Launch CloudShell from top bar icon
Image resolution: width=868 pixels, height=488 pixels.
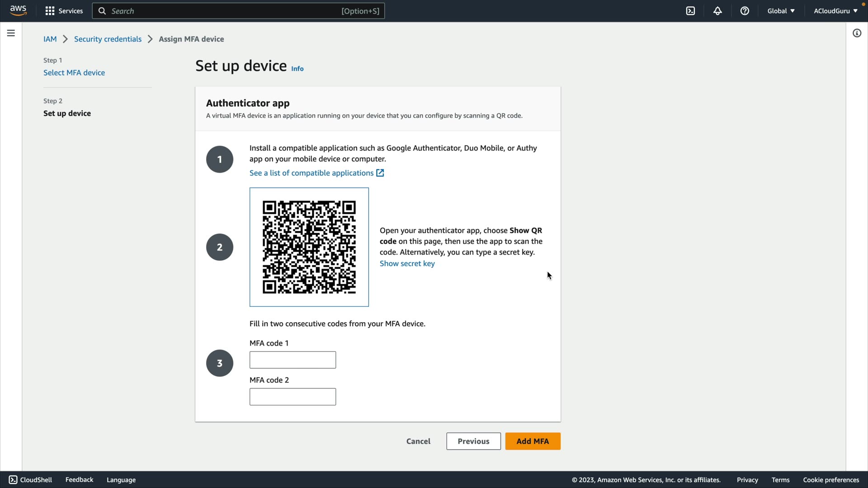pos(690,11)
